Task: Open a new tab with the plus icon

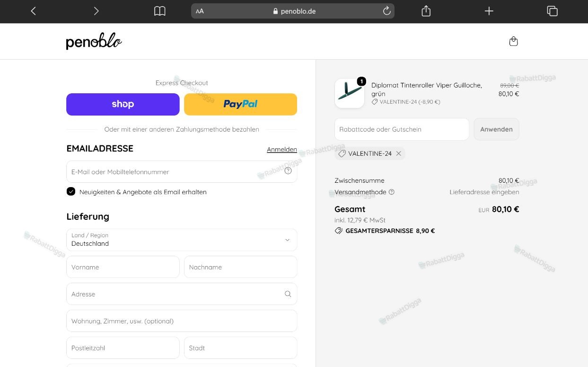Action: click(x=489, y=11)
